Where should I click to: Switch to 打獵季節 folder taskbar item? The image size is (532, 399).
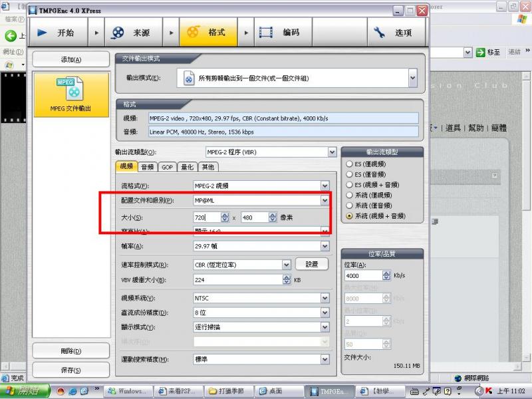(229, 391)
